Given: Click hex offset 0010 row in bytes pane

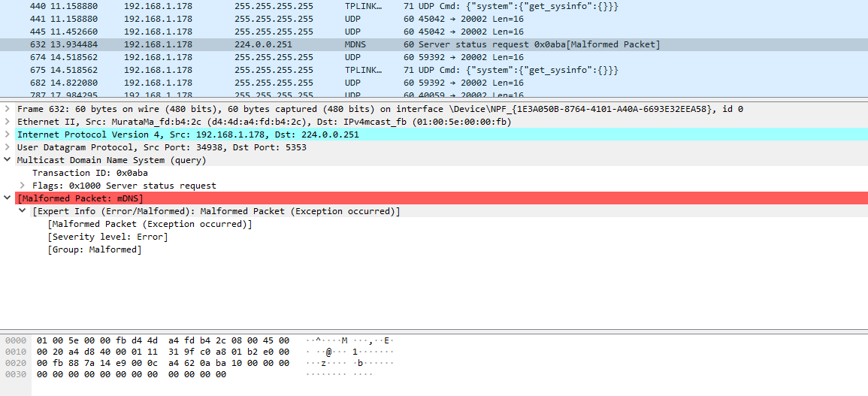Looking at the screenshot, I should pos(16,351).
